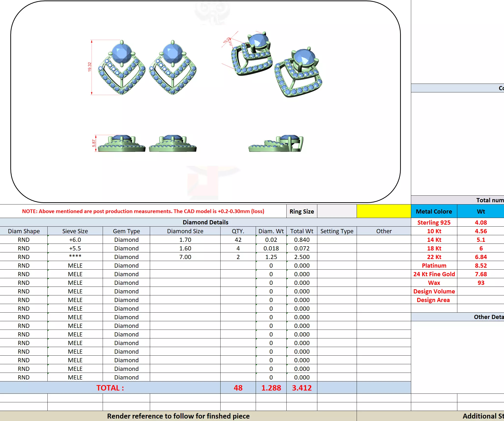Select the Design Volume label cell

click(x=434, y=291)
